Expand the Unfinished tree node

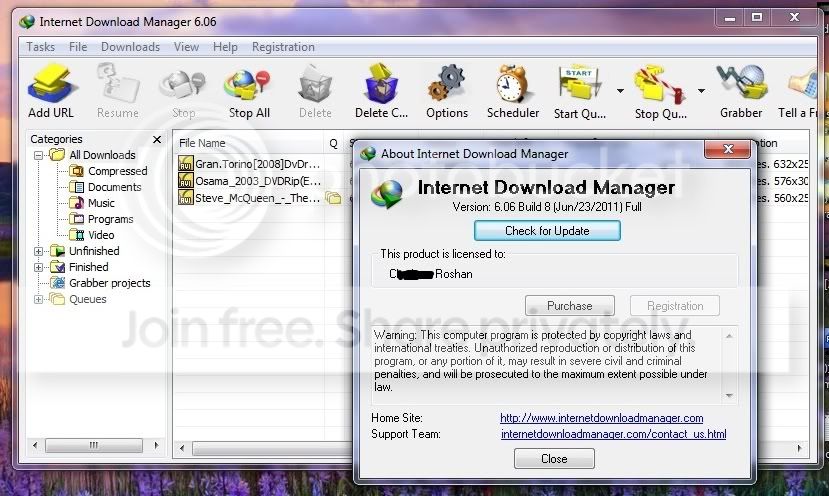coord(38,251)
